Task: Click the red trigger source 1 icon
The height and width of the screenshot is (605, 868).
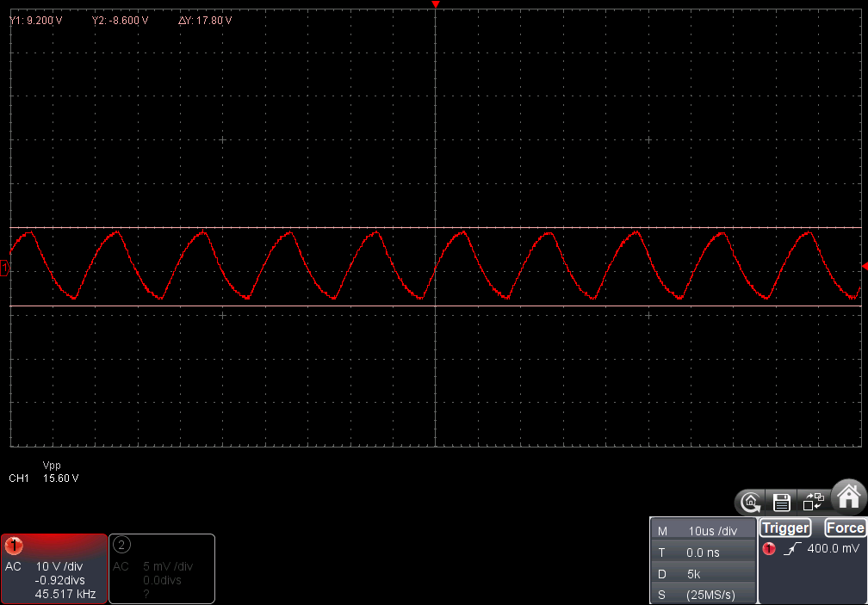Action: (x=769, y=549)
